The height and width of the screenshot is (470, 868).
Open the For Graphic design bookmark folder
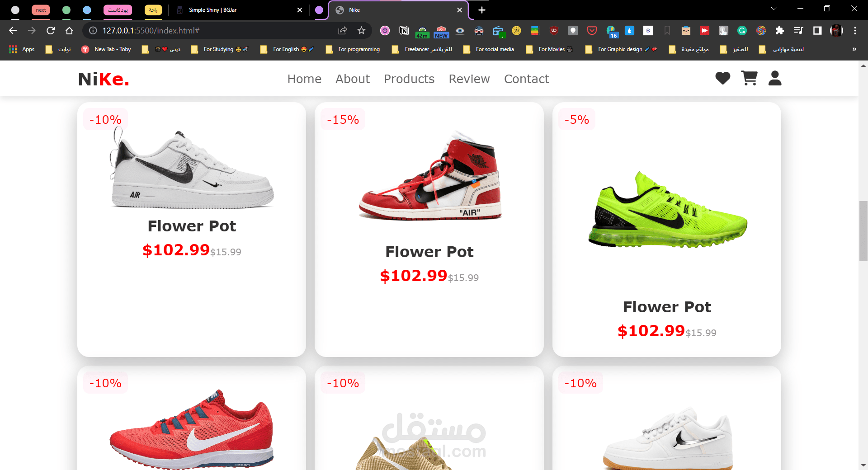click(x=621, y=49)
